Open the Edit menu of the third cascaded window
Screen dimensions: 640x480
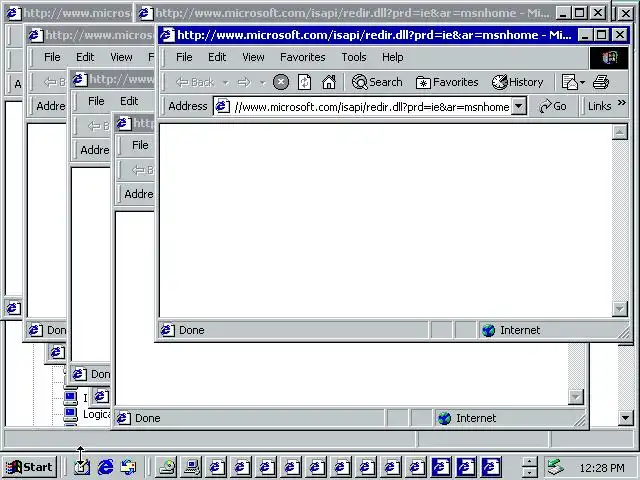pos(129,101)
